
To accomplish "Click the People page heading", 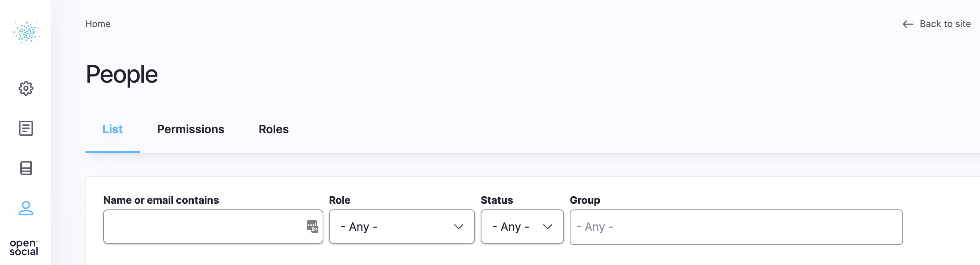I will [122, 74].
